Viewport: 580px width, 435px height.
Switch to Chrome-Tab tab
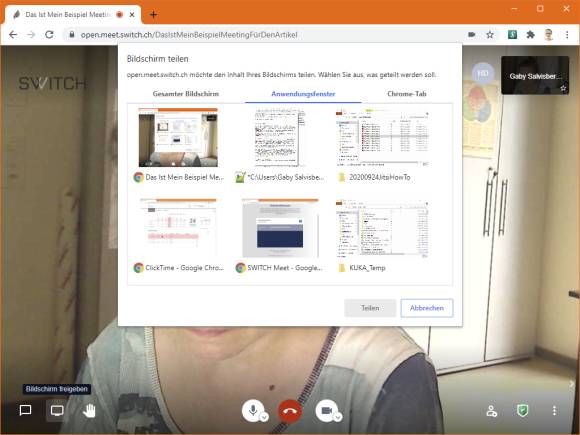tap(407, 94)
